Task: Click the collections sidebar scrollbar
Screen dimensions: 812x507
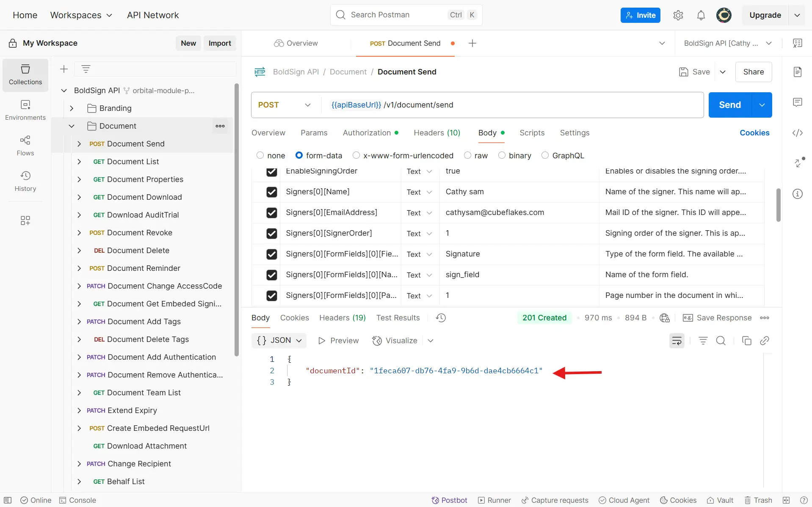Action: 237,220
